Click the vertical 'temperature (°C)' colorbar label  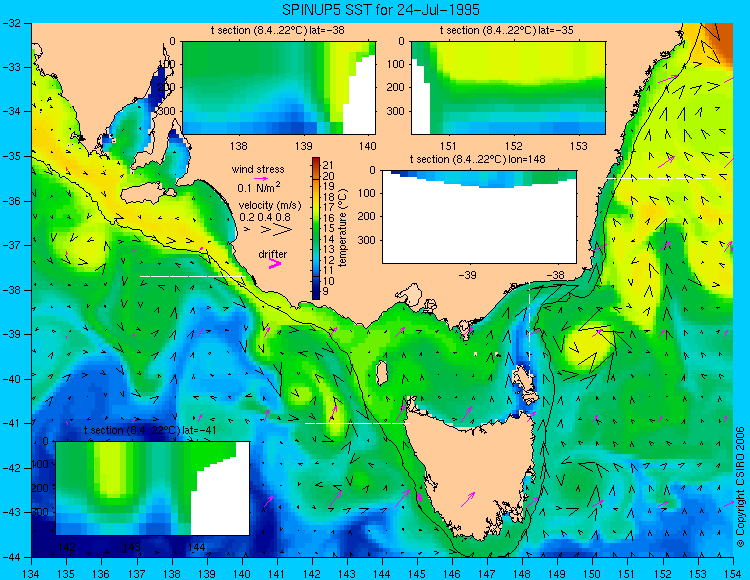click(342, 228)
